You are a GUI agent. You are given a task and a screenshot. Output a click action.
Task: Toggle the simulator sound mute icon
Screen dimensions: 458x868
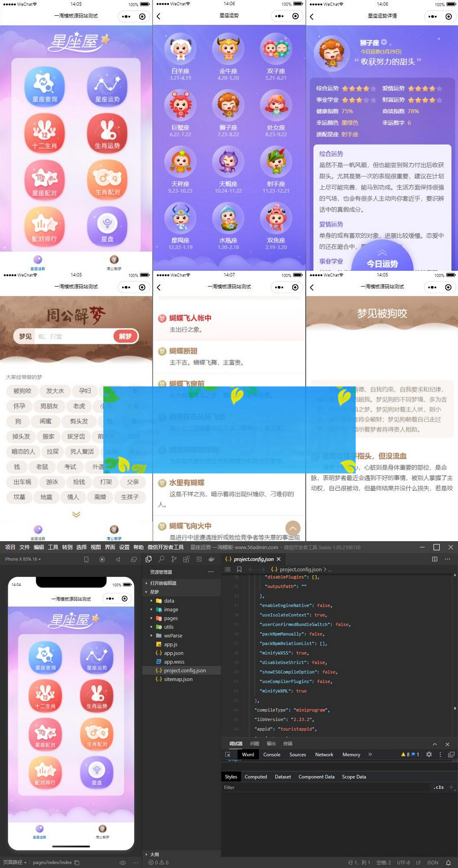(118, 559)
